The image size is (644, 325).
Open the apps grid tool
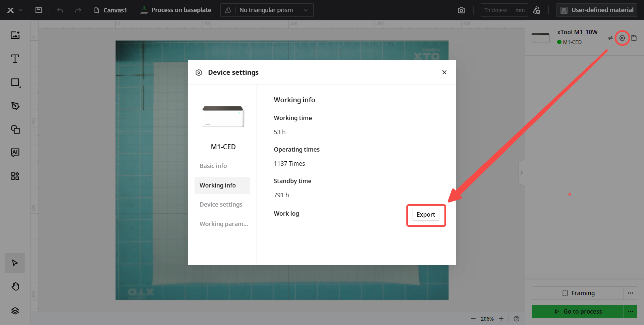[x=15, y=176]
